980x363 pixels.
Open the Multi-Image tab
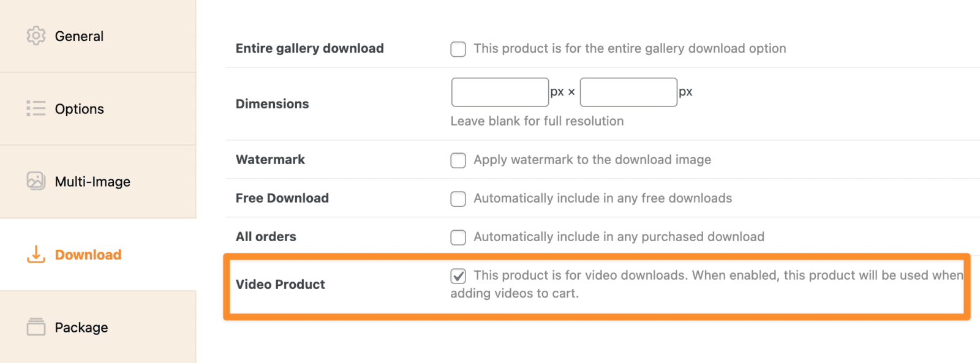[x=92, y=182]
